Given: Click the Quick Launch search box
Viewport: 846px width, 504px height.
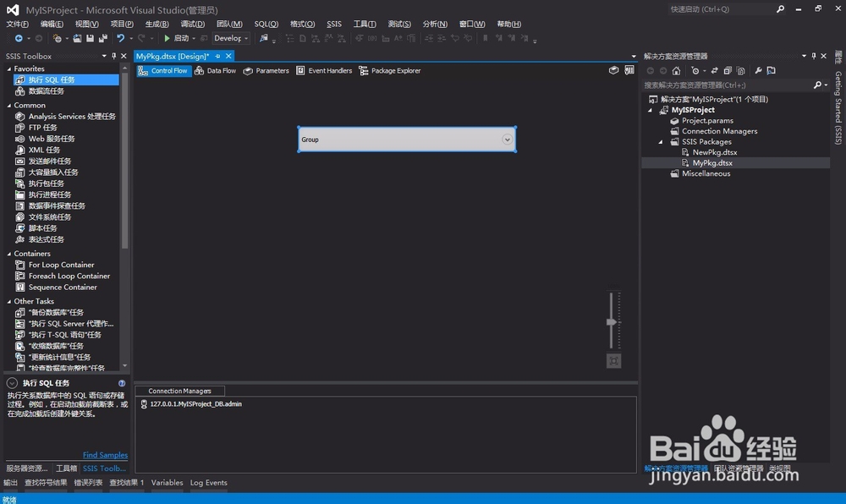Looking at the screenshot, I should [x=721, y=9].
